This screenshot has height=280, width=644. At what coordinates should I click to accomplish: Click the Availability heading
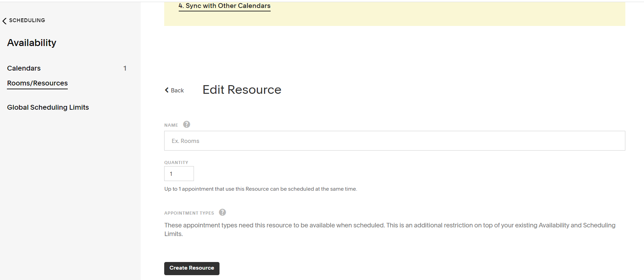coord(32,43)
